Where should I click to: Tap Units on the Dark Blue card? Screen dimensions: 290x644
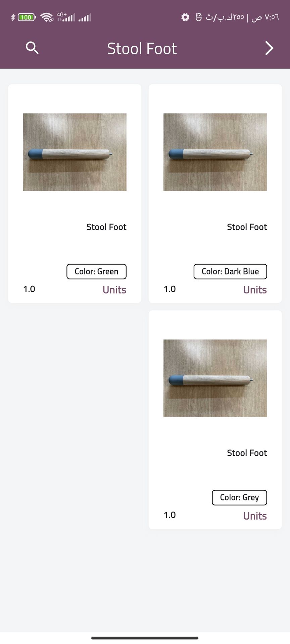point(255,290)
